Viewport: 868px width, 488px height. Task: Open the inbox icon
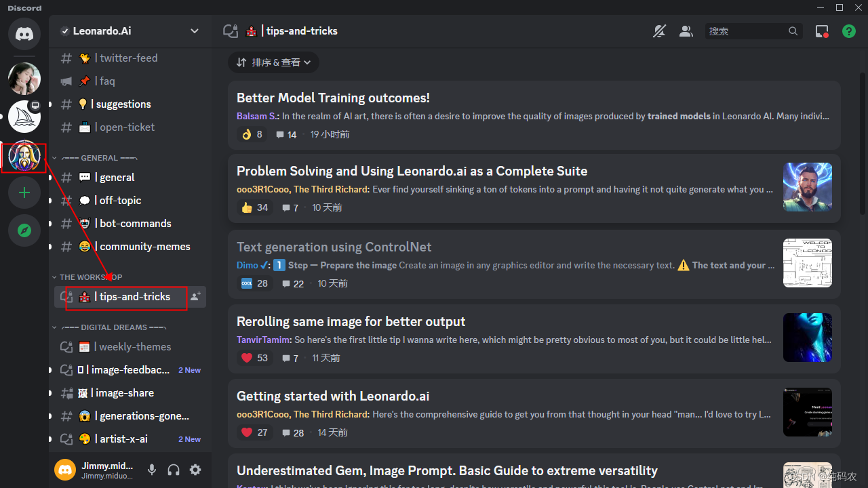point(822,31)
